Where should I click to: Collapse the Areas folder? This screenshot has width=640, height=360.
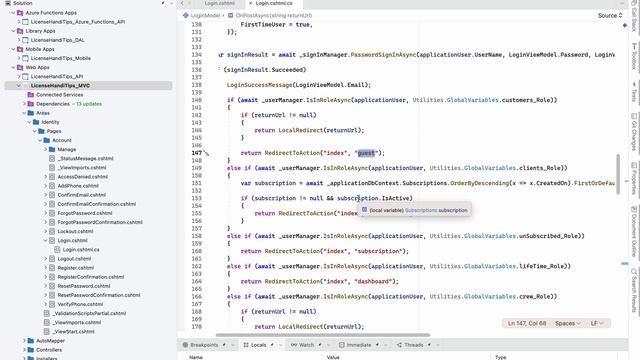[x=24, y=113]
